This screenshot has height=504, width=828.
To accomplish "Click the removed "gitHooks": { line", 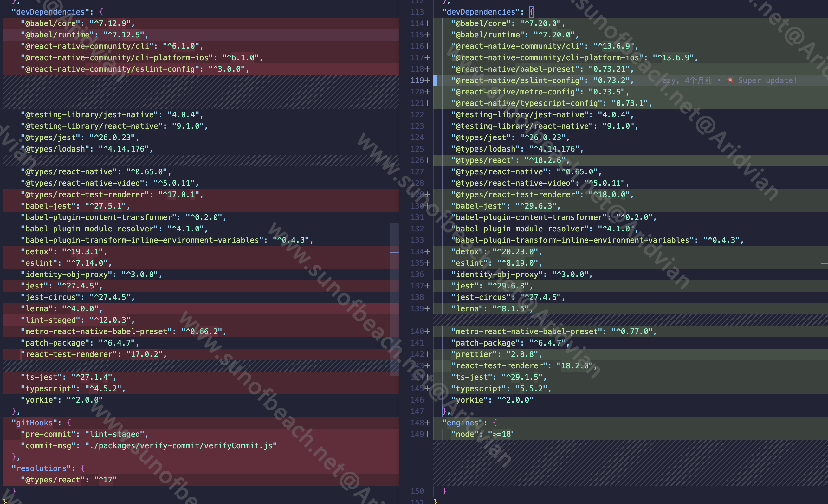I will pyautogui.click(x=201, y=423).
